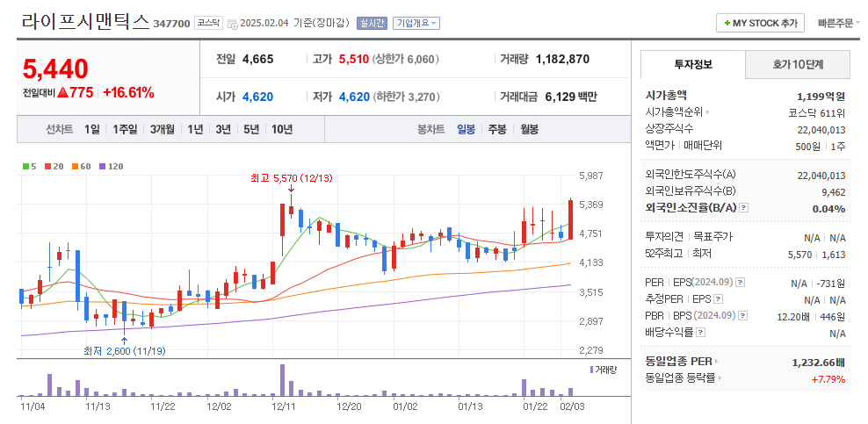
Task: Click the 코스닥 market badge
Action: (x=208, y=23)
